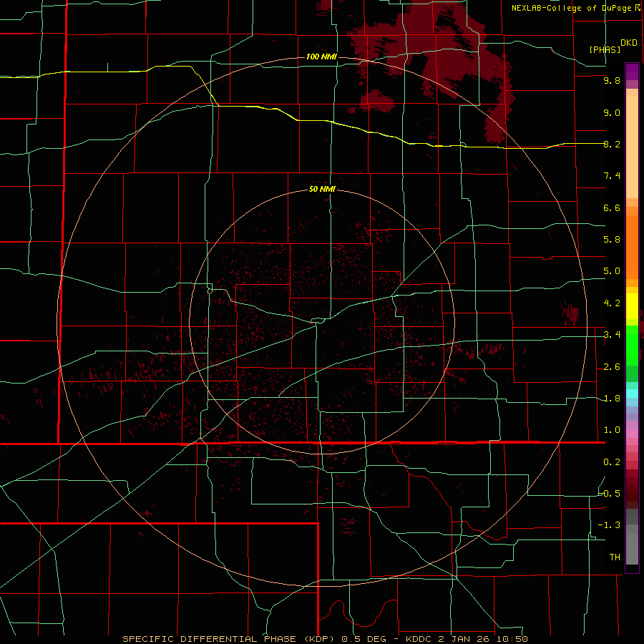Click the 3.4 scale value

tap(612, 335)
